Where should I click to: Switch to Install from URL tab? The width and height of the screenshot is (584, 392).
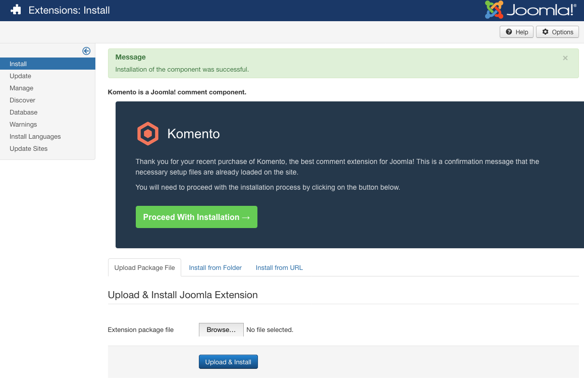coord(279,268)
